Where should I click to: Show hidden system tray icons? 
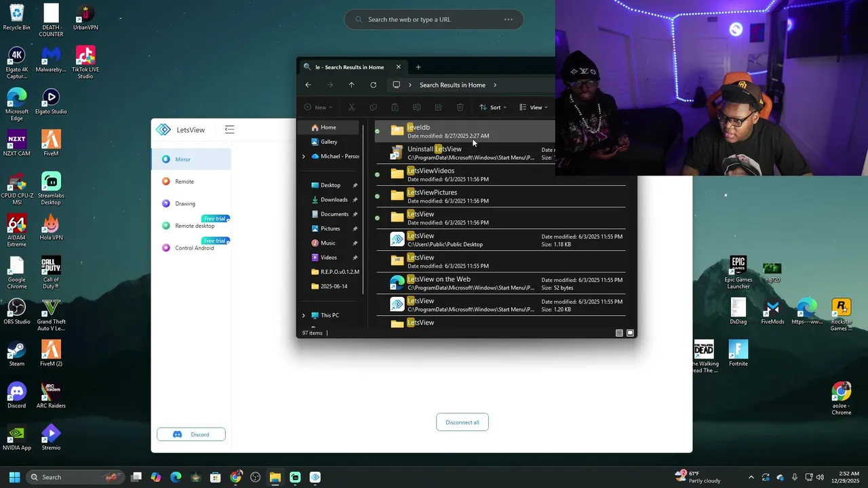click(x=751, y=477)
